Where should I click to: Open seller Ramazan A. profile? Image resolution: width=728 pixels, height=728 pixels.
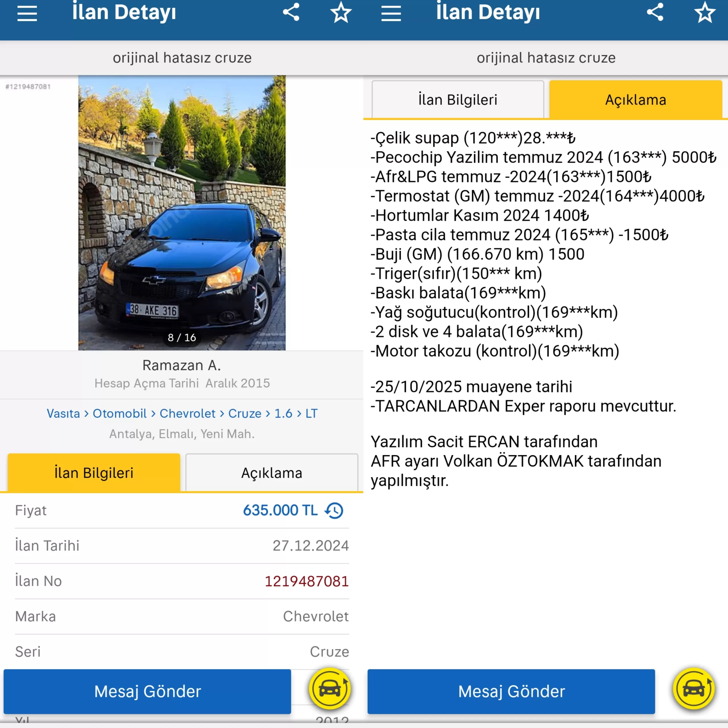pos(182,365)
